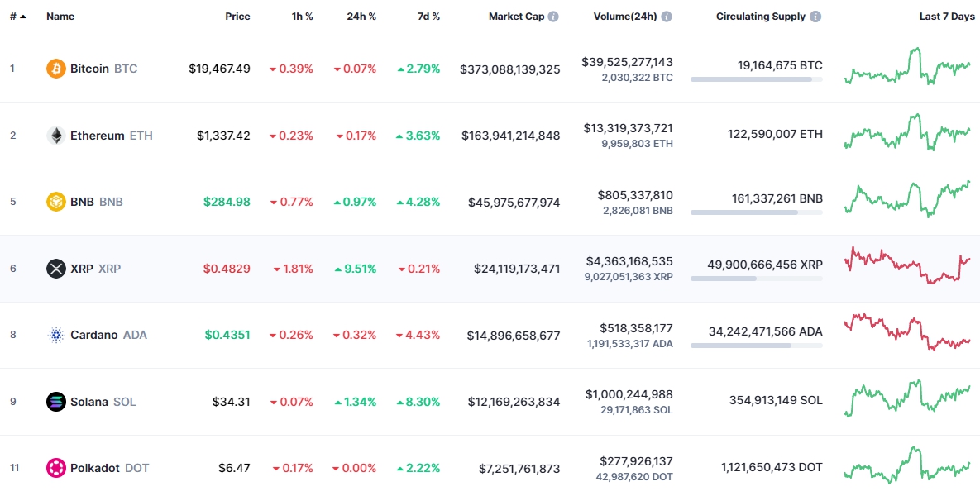Click Bitcoin's 7-day price sparkline chart
The image size is (980, 496).
pos(907,66)
